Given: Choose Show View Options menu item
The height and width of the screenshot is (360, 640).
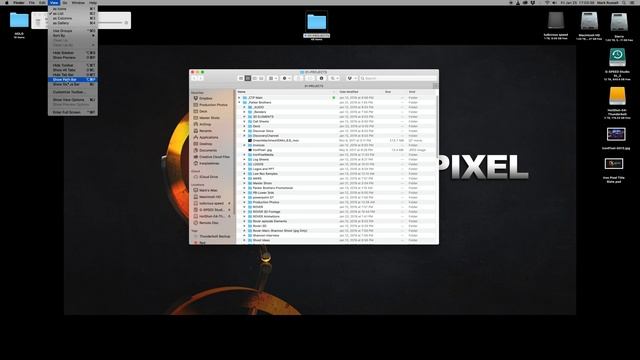Looking at the screenshot, I should tap(73, 100).
